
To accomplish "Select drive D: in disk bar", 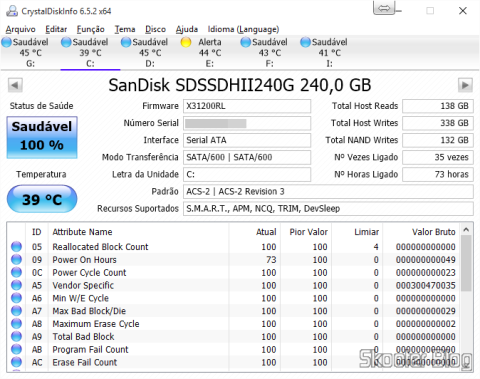I will 150,53.
